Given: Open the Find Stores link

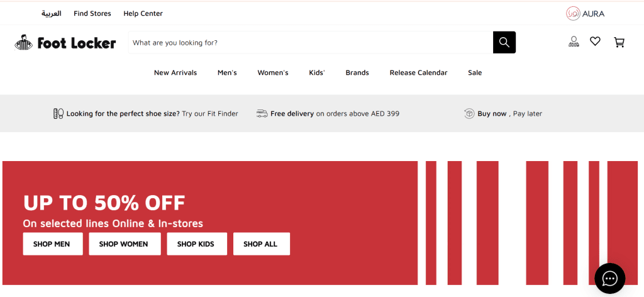Looking at the screenshot, I should 92,13.
